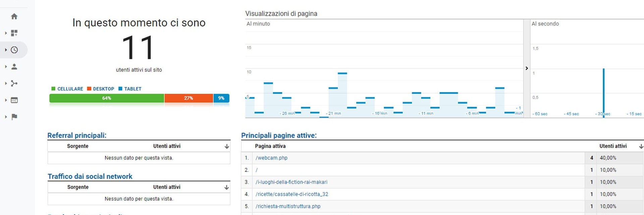Collapse per-minute chart with the chevron arrow
The width and height of the screenshot is (644, 215).
[527, 68]
